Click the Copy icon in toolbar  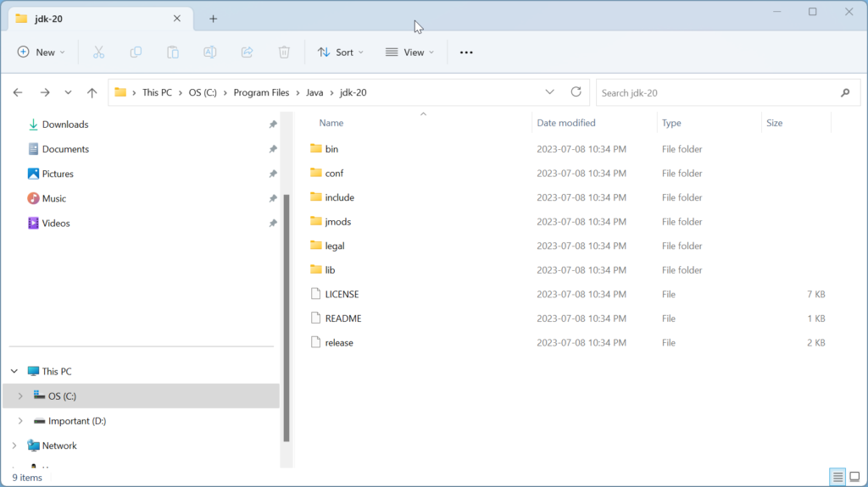[x=136, y=52]
